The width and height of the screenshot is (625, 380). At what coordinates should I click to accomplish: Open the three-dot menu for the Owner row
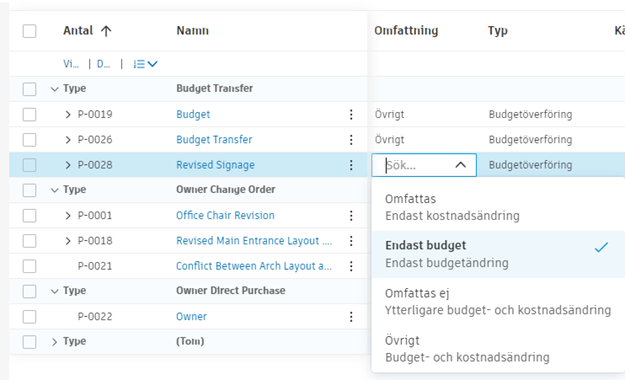351,317
